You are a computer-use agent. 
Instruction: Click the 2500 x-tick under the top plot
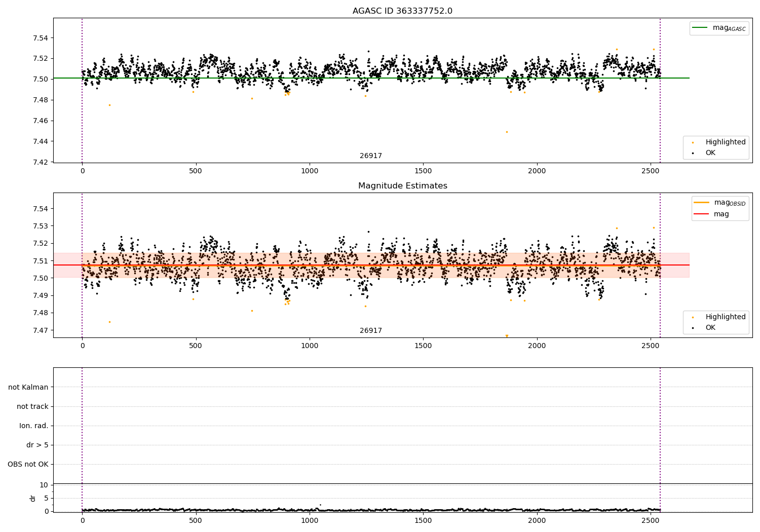click(x=651, y=171)
